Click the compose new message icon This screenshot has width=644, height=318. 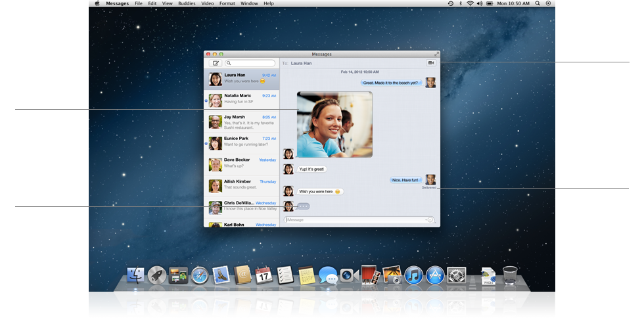point(215,63)
